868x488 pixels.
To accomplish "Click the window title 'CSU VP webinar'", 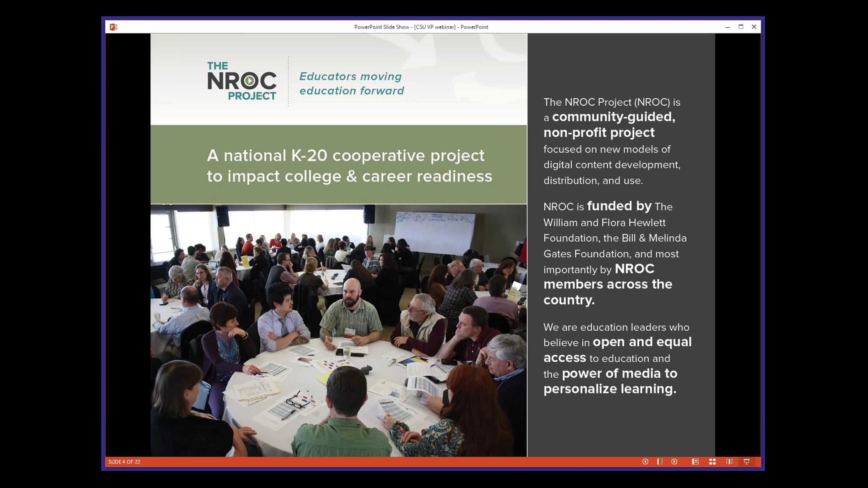I will (x=435, y=27).
